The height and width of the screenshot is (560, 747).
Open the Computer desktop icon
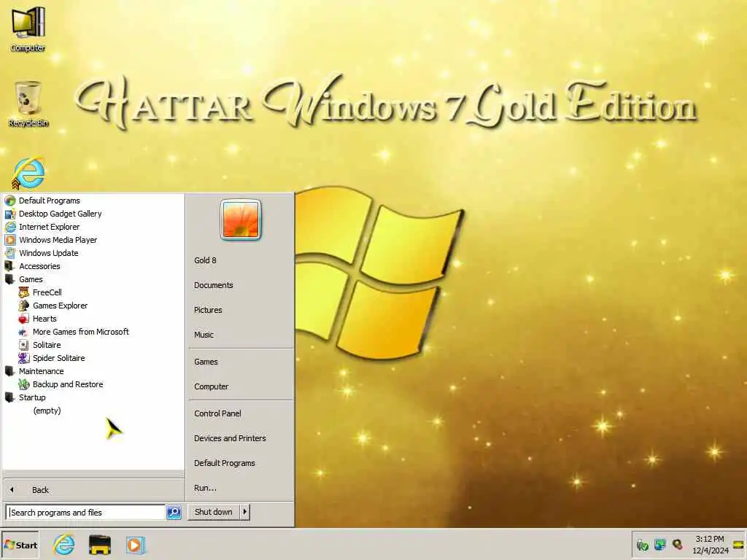(x=28, y=28)
